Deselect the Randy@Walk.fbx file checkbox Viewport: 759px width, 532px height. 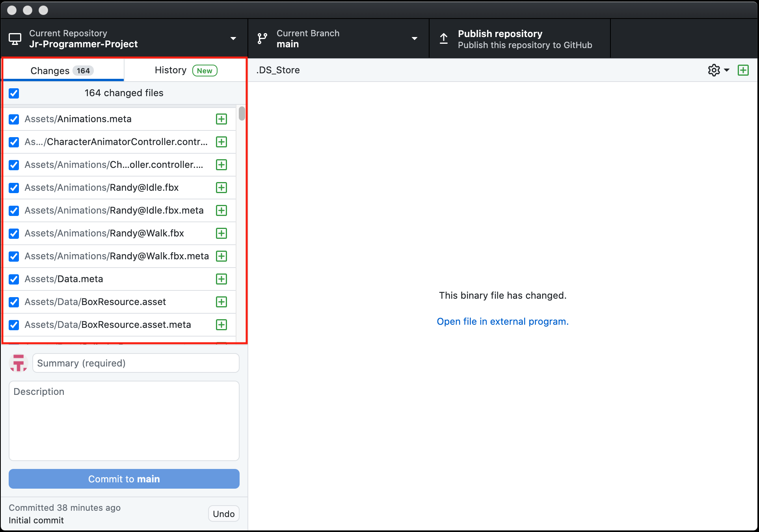(x=14, y=233)
